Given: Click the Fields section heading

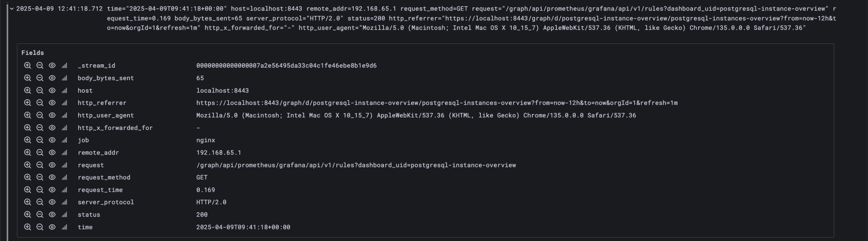Looking at the screenshot, I should (33, 53).
